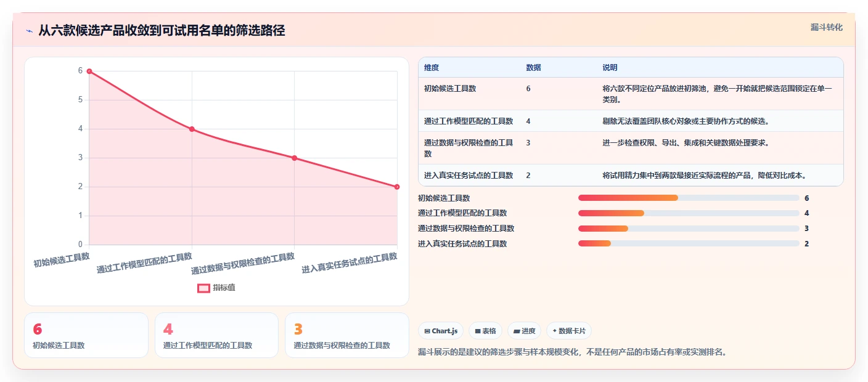This screenshot has height=382, width=868.
Task: Click the 通过数据与权限检查的工具数 progress bar
Action: [x=689, y=229]
